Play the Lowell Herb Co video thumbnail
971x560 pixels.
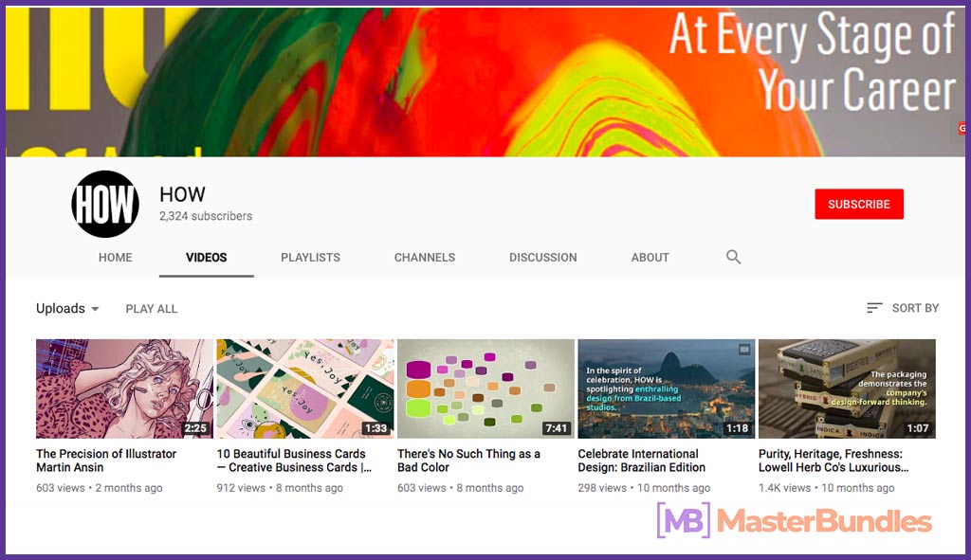pos(847,388)
